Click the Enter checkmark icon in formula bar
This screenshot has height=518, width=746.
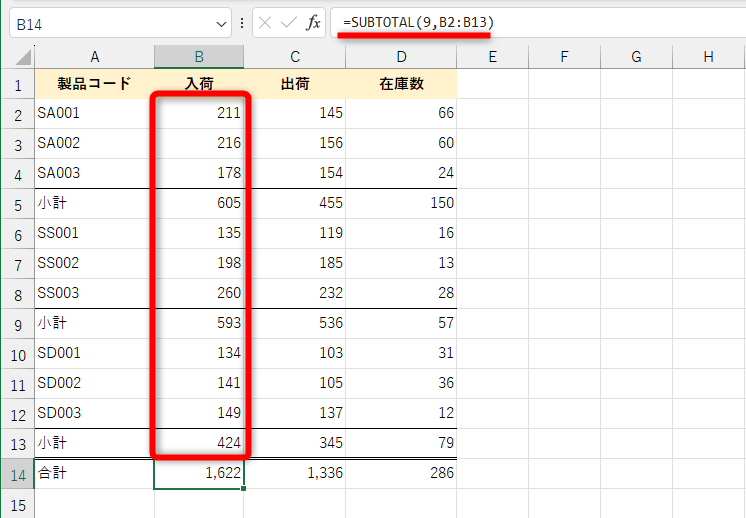[289, 23]
